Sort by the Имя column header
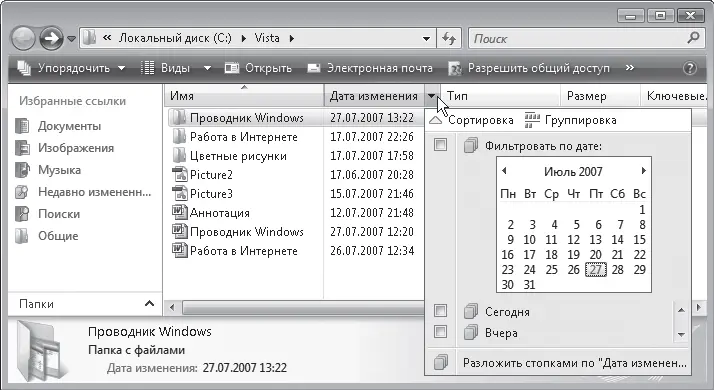 coord(244,96)
